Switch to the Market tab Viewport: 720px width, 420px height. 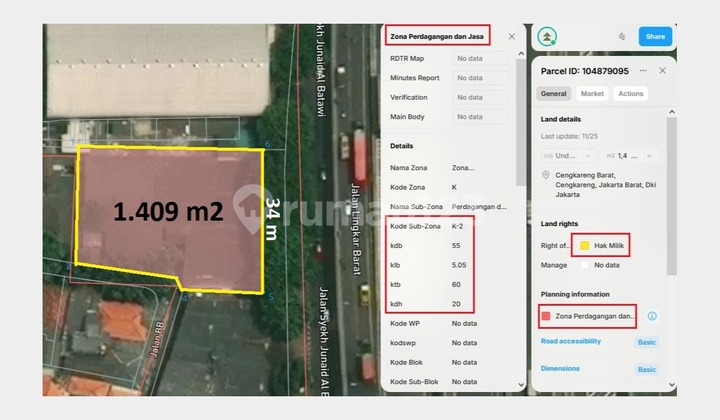(x=592, y=94)
